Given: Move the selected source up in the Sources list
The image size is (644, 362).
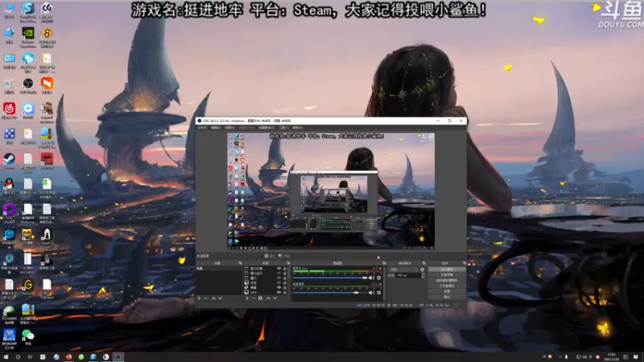Looking at the screenshot, I should 268,298.
